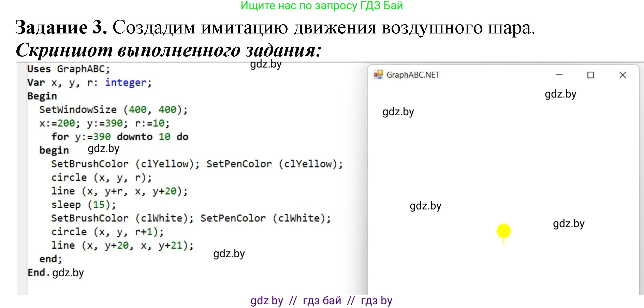Minimize the GraphABC.NET window

click(559, 75)
